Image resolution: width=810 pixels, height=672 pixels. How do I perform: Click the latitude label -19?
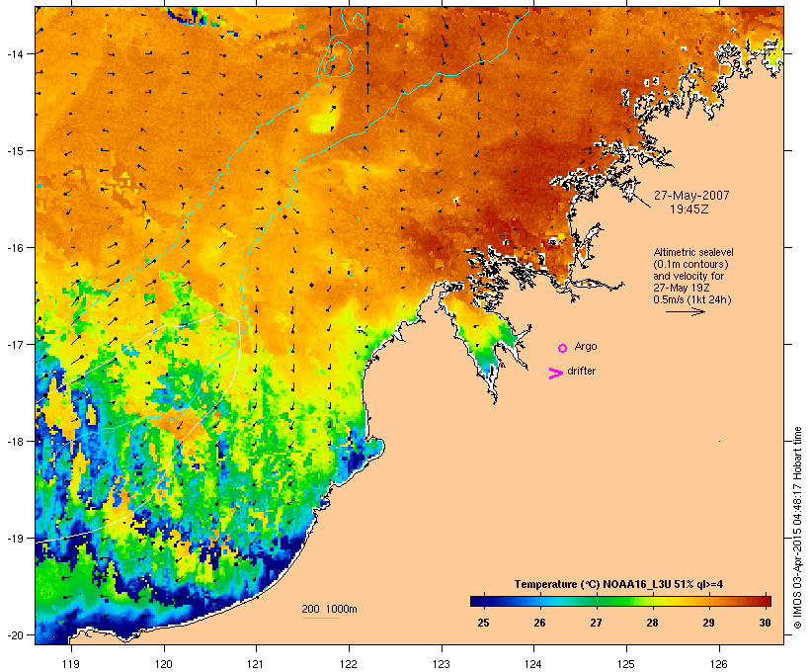pos(15,539)
